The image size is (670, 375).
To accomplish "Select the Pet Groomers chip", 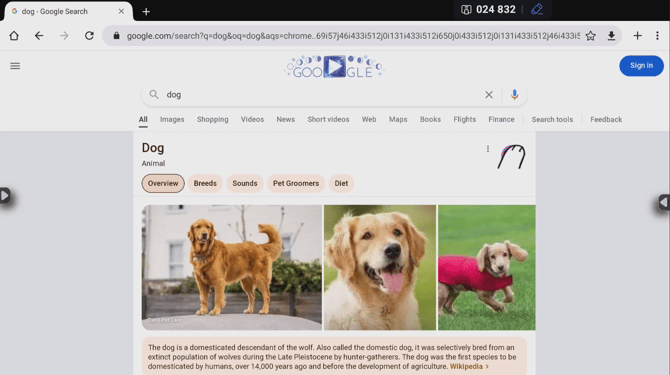I will (296, 183).
